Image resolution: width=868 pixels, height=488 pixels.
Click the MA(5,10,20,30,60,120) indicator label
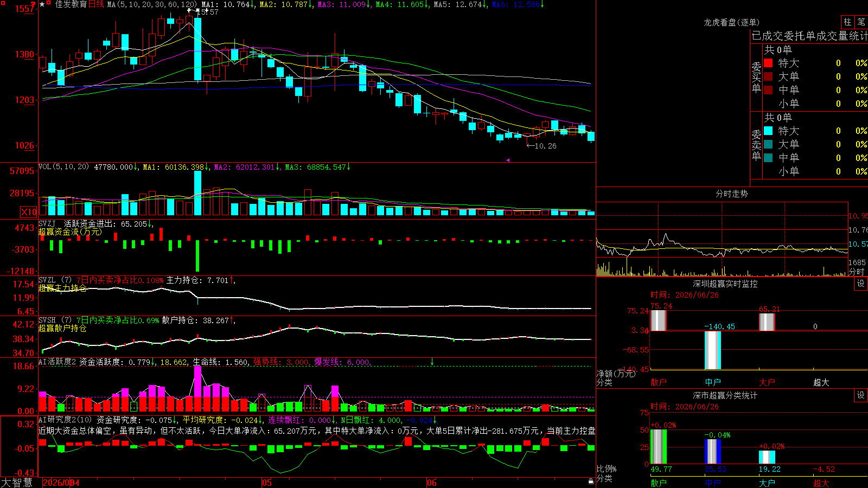pos(152,4)
